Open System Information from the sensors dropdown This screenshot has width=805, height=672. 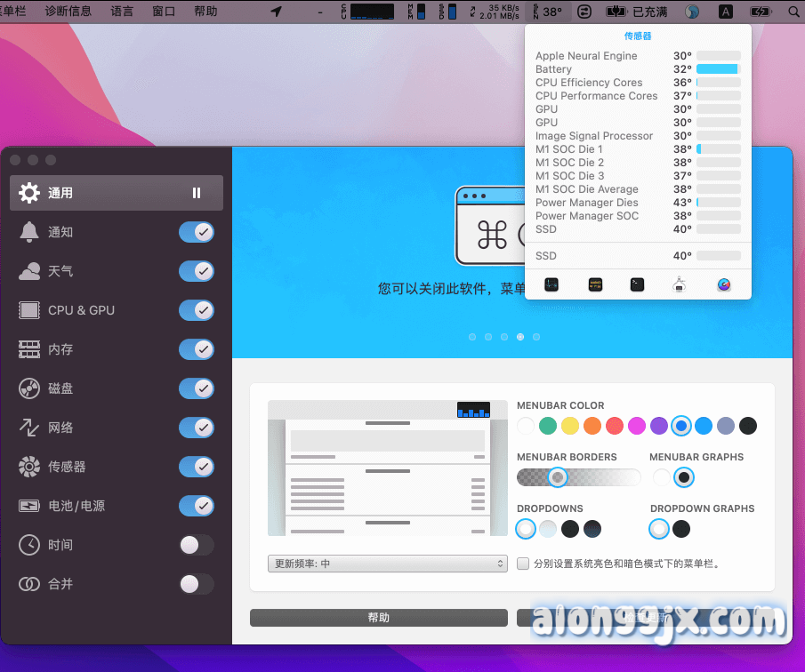point(680,285)
